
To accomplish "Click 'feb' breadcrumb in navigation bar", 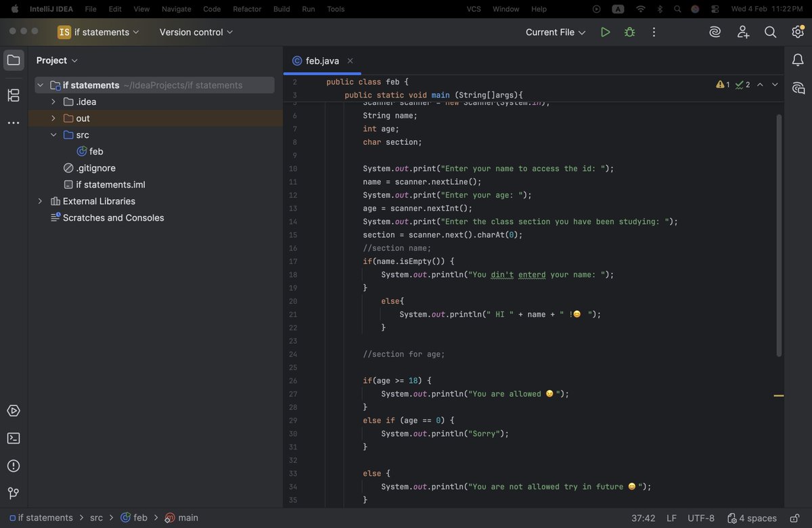I will tap(134, 518).
